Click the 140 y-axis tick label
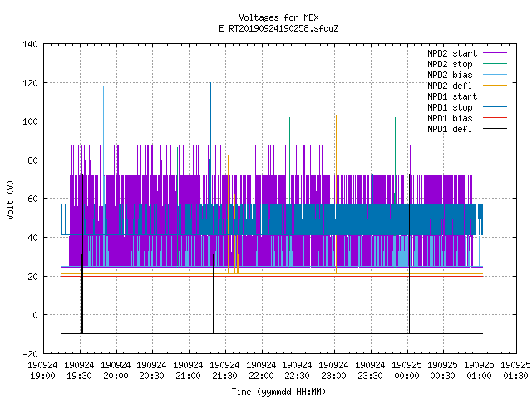Image resolution: width=532 pixels, height=399 pixels. click(30, 44)
